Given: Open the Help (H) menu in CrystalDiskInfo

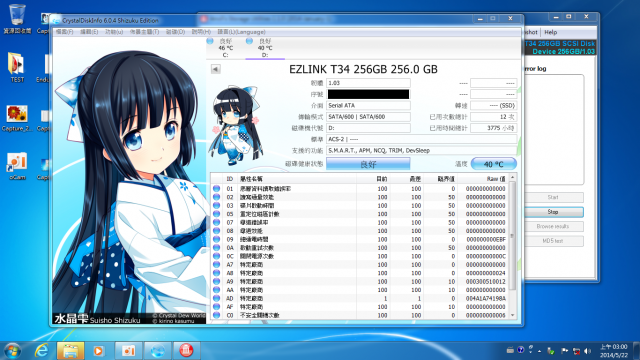Looking at the screenshot, I should tap(201, 32).
